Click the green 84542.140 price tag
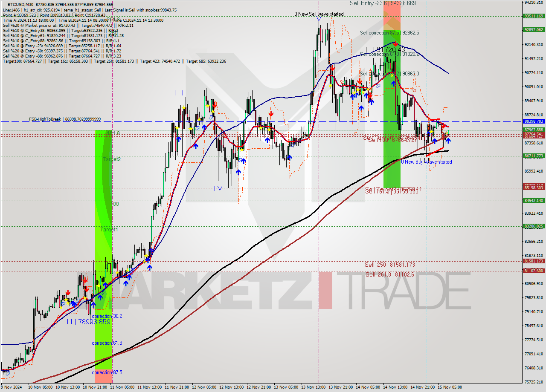The width and height of the screenshot is (546, 392). pyautogui.click(x=534, y=200)
